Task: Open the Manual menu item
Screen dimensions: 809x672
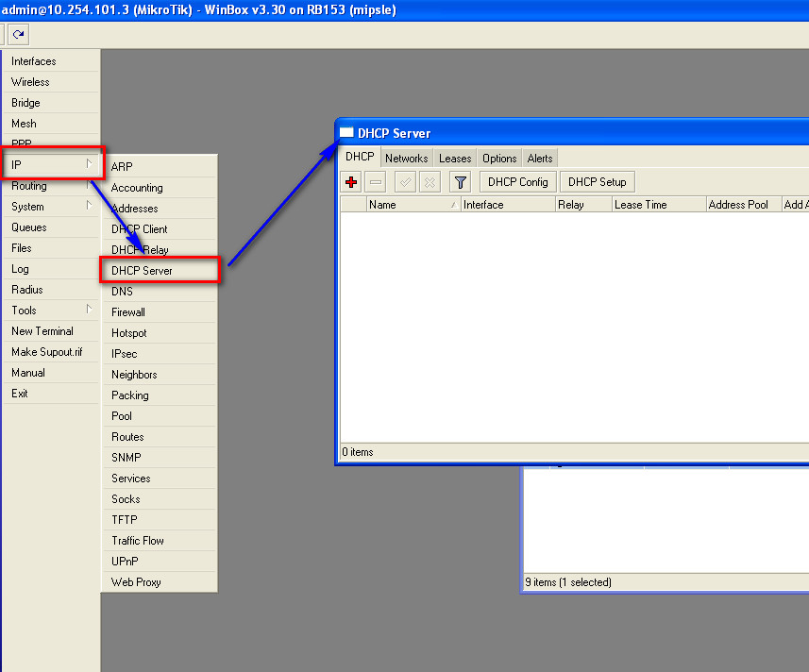Action: pos(51,373)
